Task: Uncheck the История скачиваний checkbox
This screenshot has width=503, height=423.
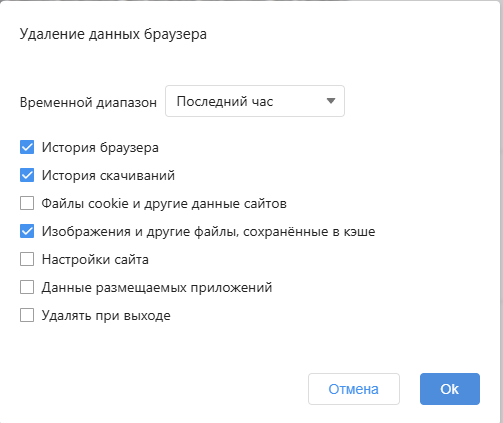Action: coord(27,175)
